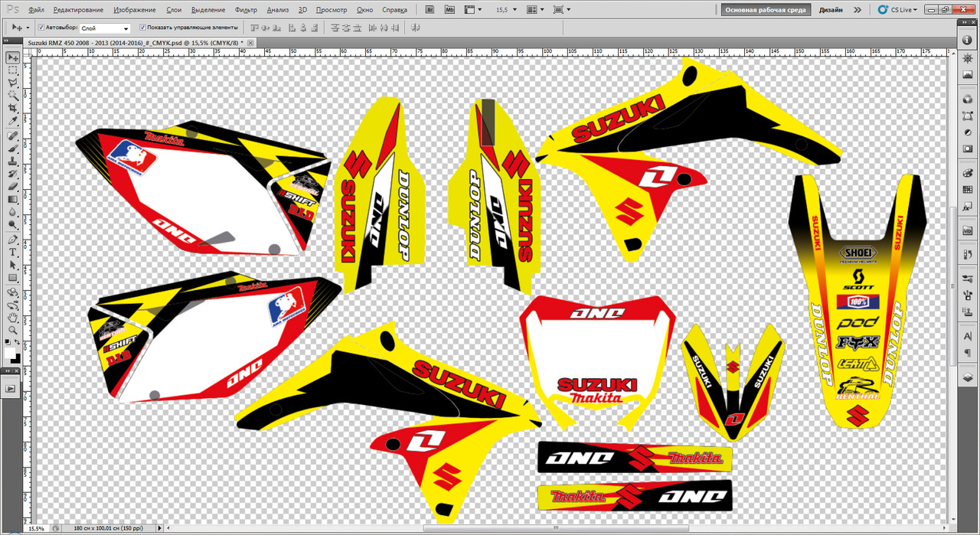Screen dimensions: 980x535
Task: Select the Horizontal Type tool
Action: coord(13,253)
